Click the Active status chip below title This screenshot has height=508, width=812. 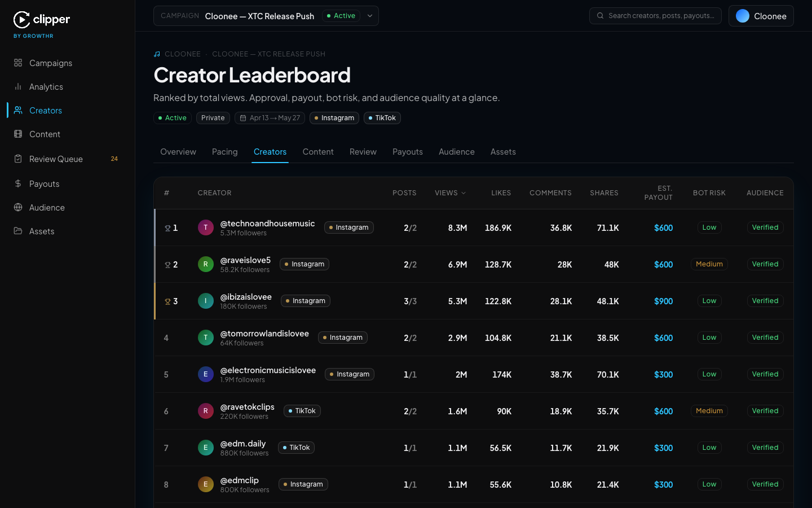pos(173,118)
